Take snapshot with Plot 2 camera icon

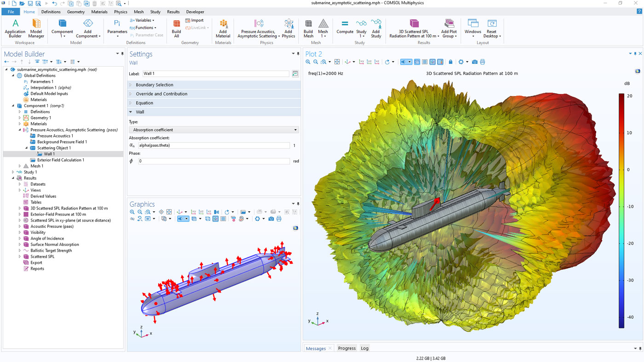[x=475, y=62]
